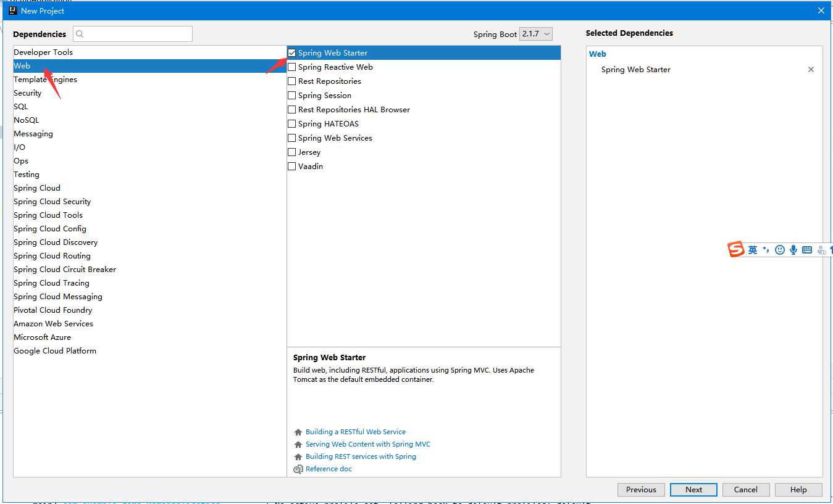Select the Testing category
The width and height of the screenshot is (833, 504).
[150, 175]
